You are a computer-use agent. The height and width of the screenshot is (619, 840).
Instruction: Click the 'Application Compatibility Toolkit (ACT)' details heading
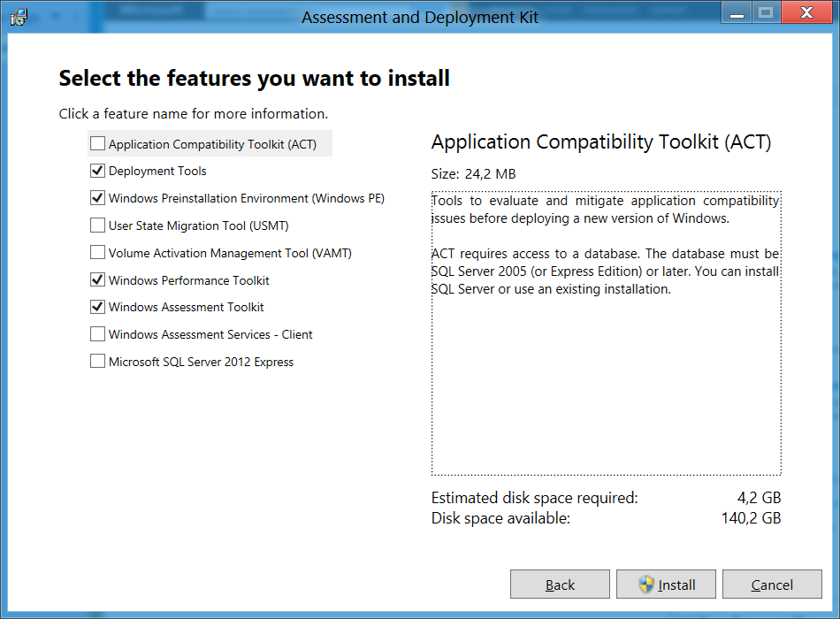pos(601,142)
